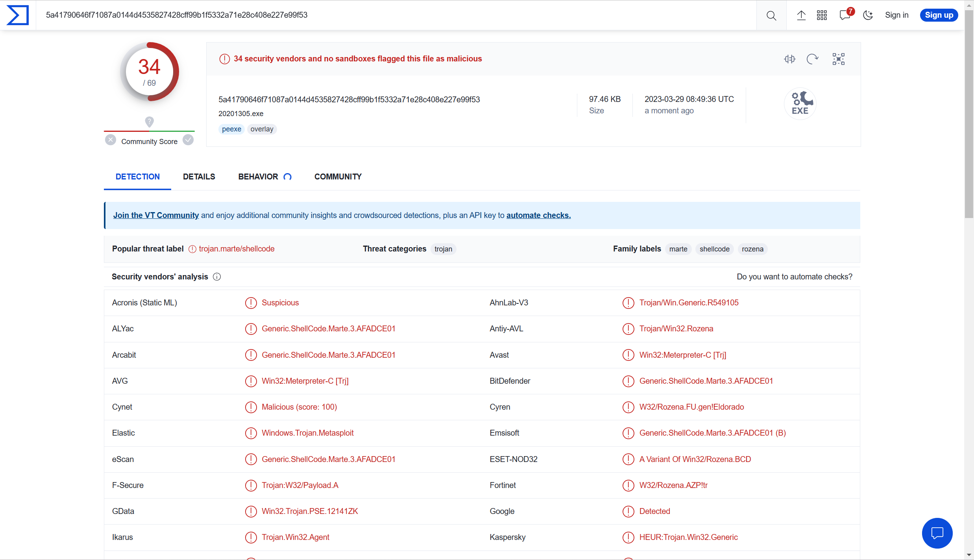
Task: Open the chat bubble floating button
Action: pyautogui.click(x=937, y=533)
